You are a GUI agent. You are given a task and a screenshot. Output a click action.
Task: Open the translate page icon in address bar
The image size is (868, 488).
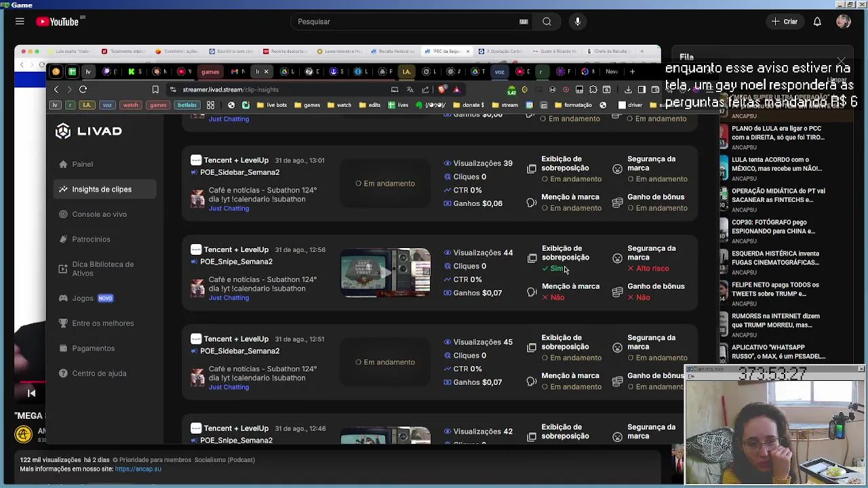(x=410, y=89)
